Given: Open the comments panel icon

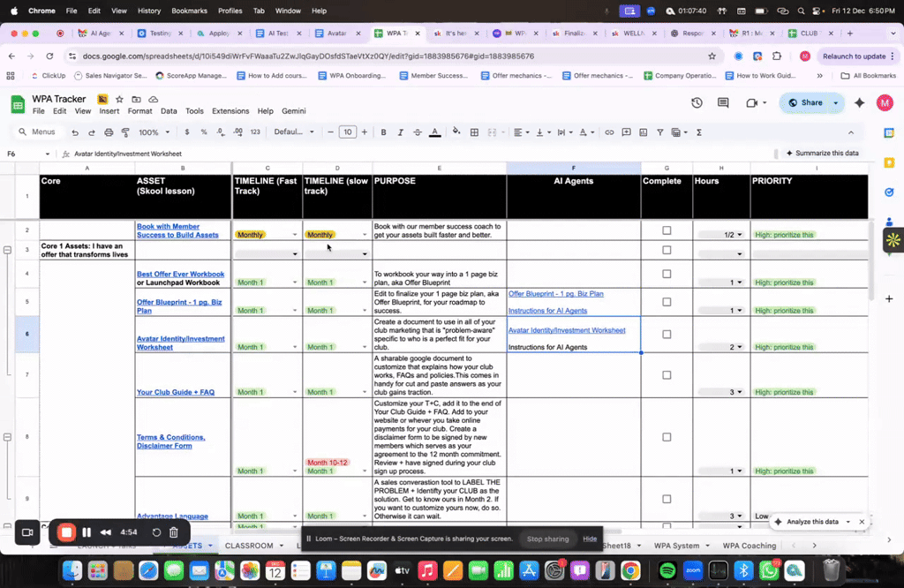Looking at the screenshot, I should (x=723, y=102).
